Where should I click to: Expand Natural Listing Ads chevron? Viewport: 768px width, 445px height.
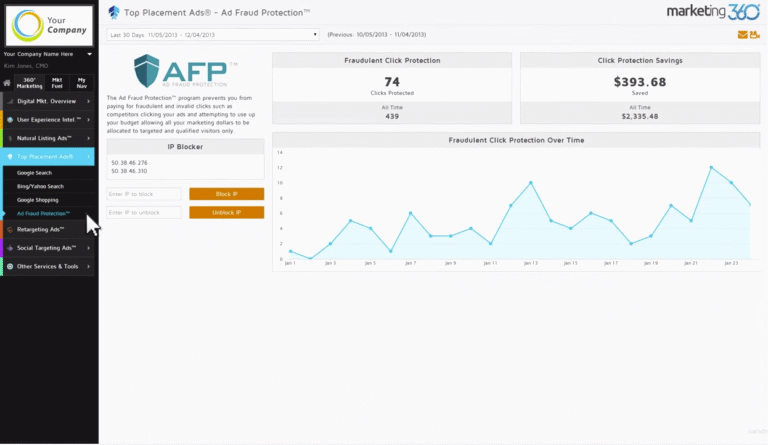tap(89, 139)
